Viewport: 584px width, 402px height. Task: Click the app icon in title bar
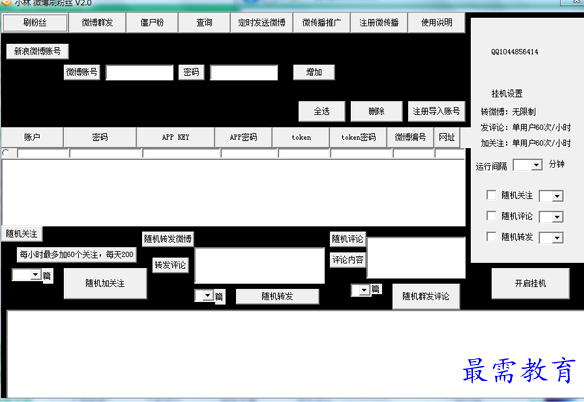[6, 3]
